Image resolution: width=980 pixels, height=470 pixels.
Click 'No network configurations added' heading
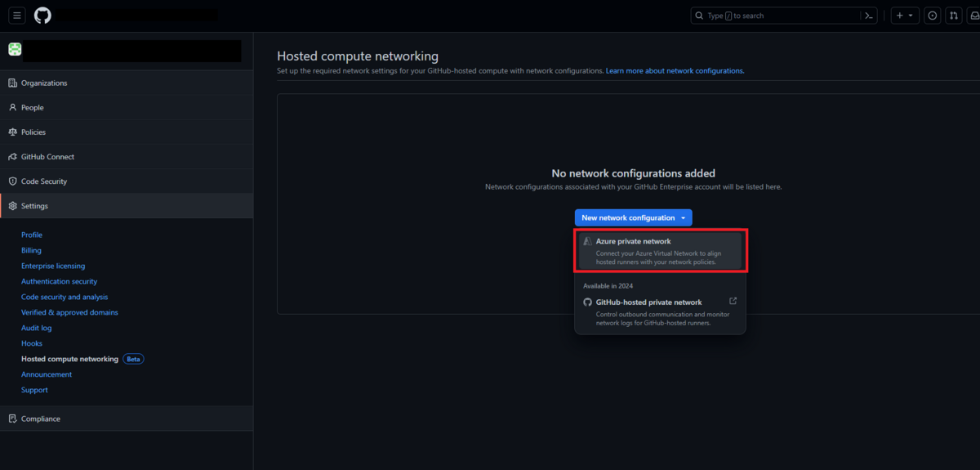coord(634,173)
